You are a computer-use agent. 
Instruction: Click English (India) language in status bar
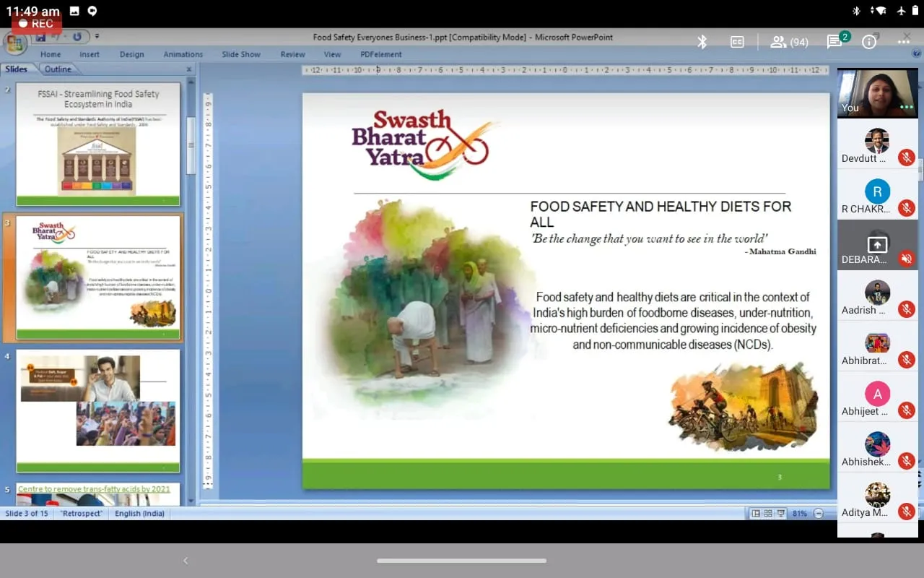(x=140, y=514)
